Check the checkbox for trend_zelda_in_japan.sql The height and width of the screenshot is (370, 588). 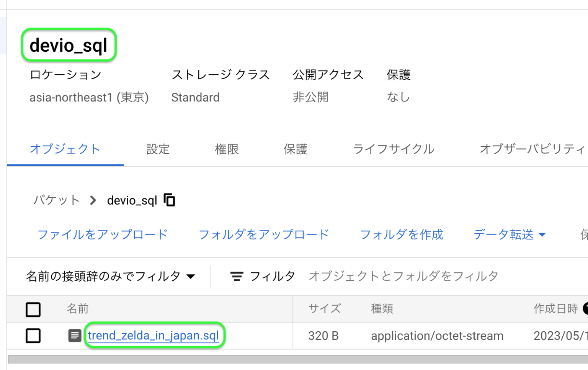(33, 336)
